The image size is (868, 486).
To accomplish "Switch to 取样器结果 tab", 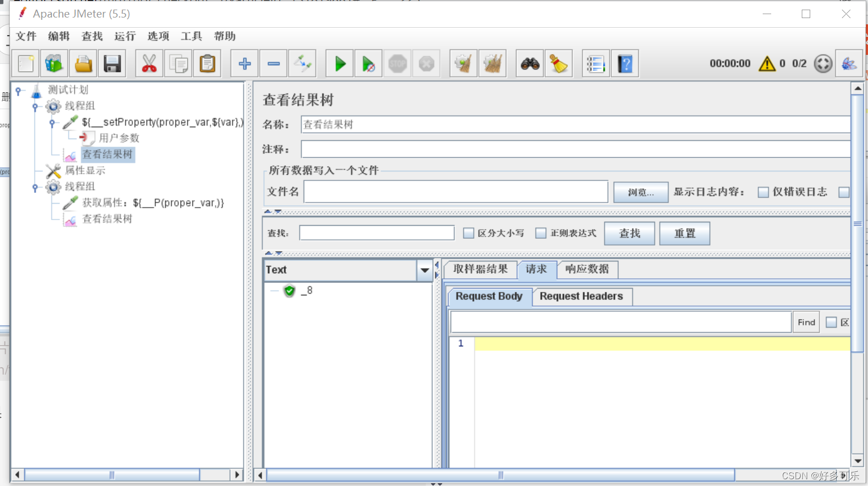I will (481, 269).
